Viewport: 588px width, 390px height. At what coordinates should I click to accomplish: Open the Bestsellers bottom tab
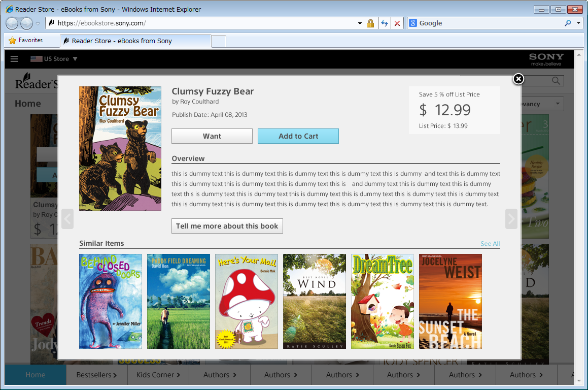(97, 375)
